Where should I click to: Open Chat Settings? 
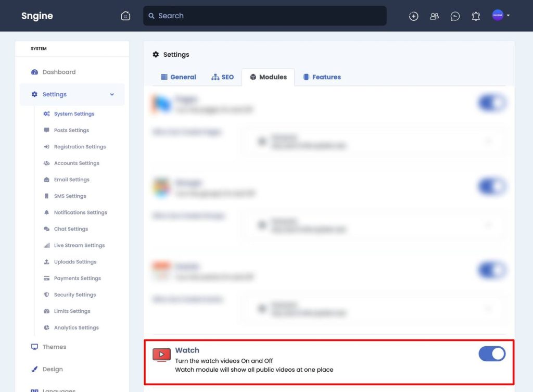pyautogui.click(x=71, y=229)
